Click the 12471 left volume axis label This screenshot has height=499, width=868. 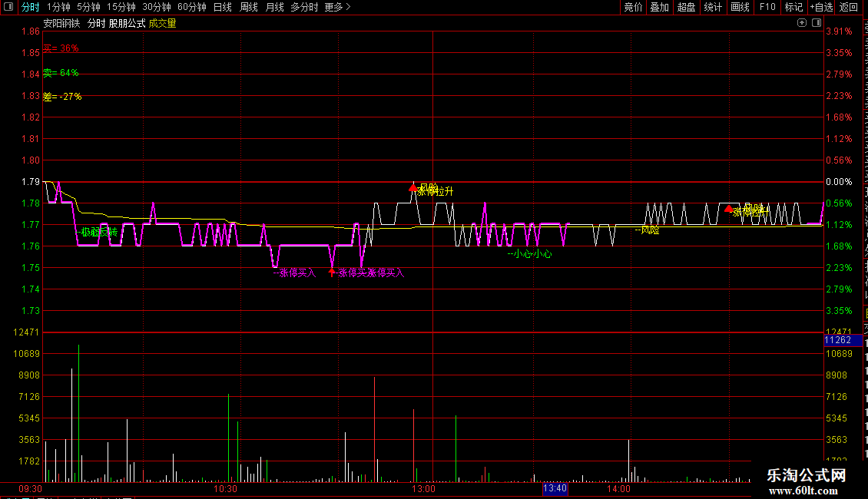tap(27, 332)
